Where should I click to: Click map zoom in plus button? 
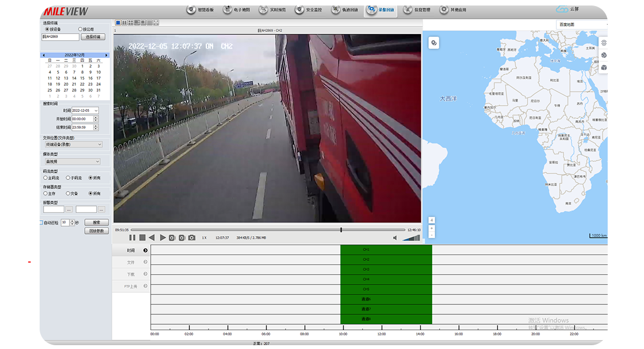432,228
